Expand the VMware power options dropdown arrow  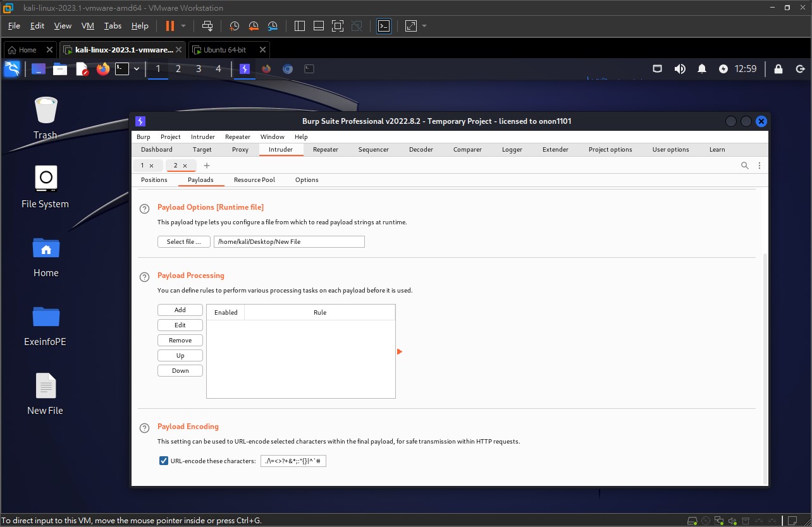(183, 26)
